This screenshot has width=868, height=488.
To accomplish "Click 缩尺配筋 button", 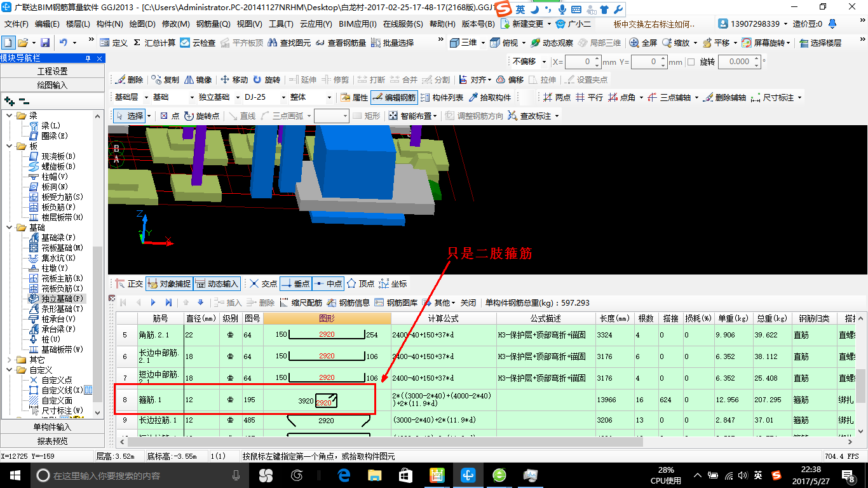I will 301,302.
